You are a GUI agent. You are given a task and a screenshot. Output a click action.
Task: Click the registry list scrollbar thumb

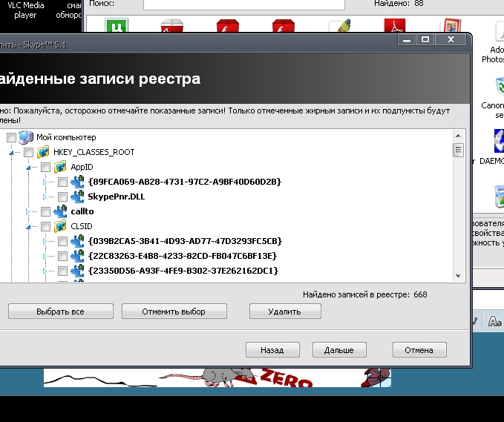click(x=458, y=150)
